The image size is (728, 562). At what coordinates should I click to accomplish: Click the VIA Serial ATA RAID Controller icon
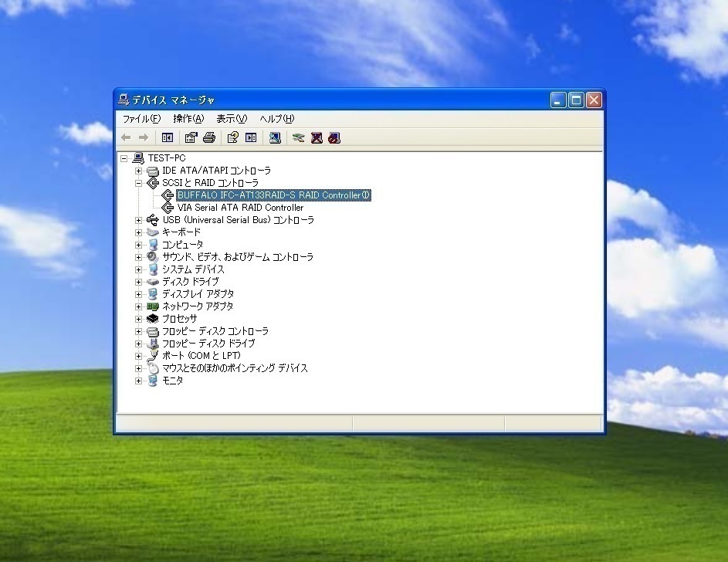pyautogui.click(x=168, y=208)
